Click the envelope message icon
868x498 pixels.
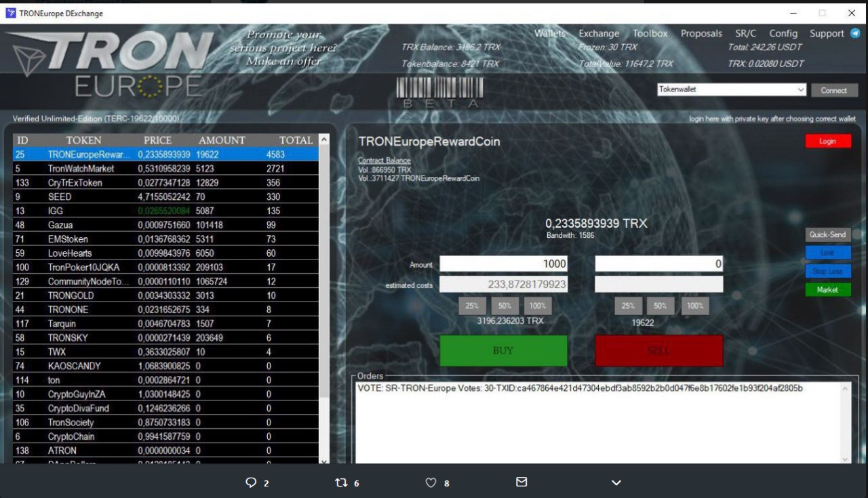click(x=521, y=482)
